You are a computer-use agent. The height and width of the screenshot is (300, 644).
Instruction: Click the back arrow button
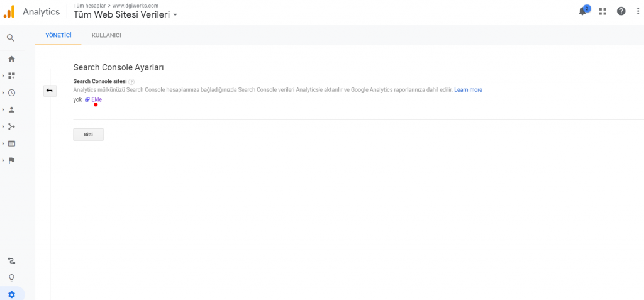[50, 91]
